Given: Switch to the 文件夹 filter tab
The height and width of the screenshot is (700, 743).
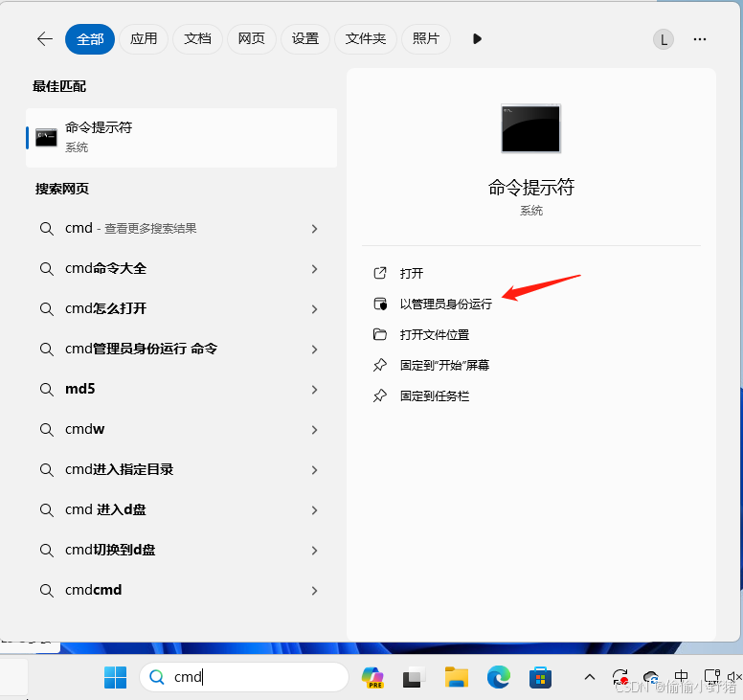Looking at the screenshot, I should coord(366,39).
